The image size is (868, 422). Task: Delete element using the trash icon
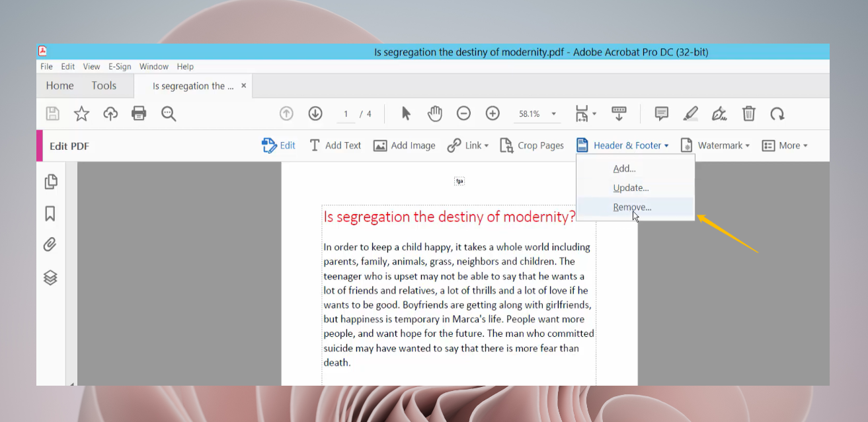point(748,113)
